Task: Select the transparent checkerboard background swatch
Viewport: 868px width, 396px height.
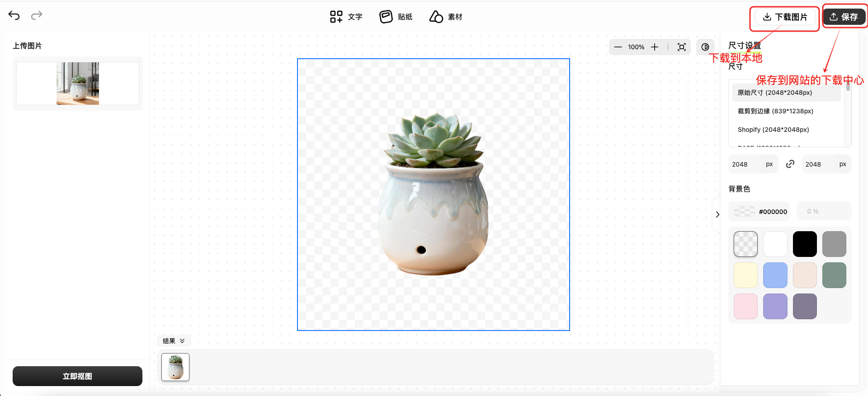Action: coord(745,244)
